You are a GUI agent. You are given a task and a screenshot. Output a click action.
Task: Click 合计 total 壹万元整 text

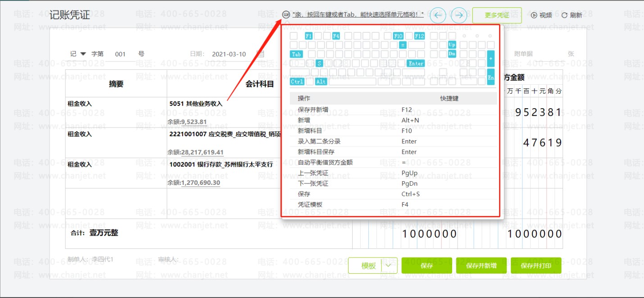point(104,233)
